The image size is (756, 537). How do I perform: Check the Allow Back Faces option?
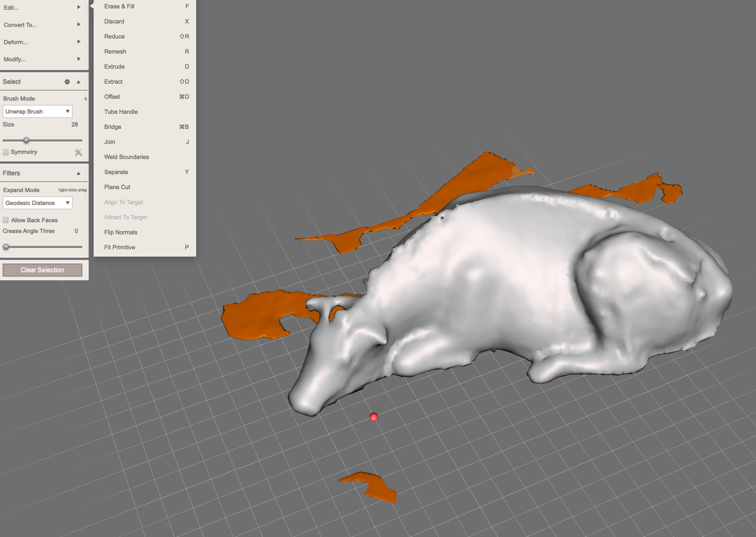5,220
